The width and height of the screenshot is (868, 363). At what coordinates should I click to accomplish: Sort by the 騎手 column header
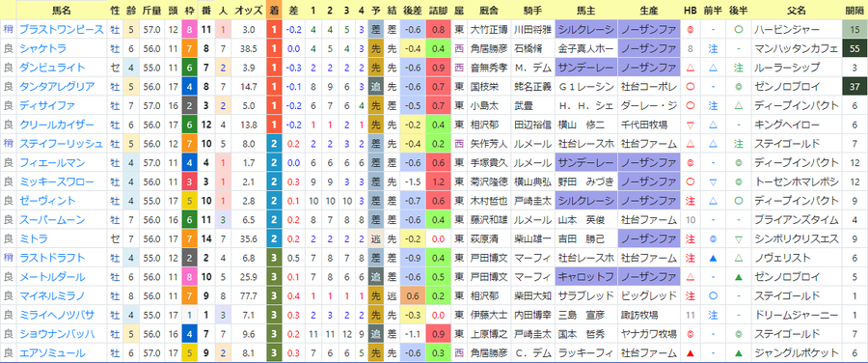[533, 10]
